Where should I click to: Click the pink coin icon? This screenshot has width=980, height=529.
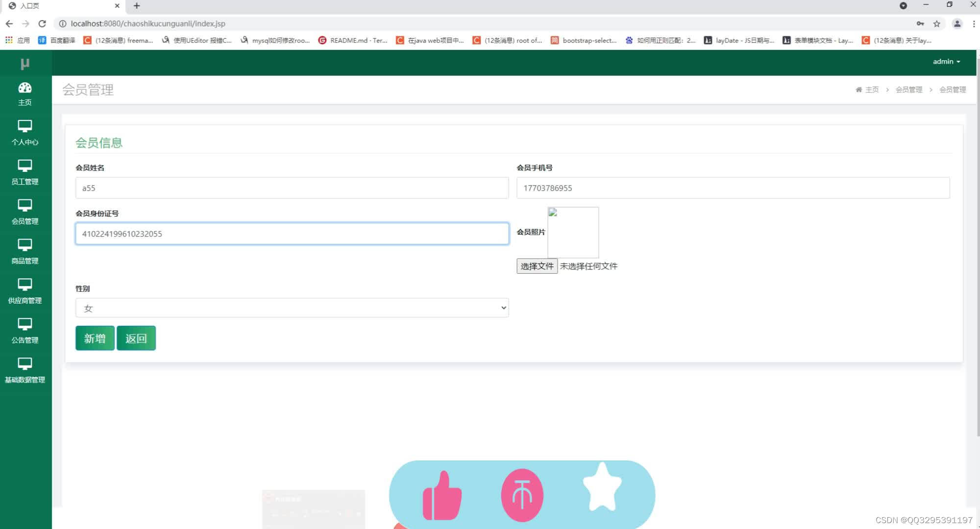(x=522, y=495)
